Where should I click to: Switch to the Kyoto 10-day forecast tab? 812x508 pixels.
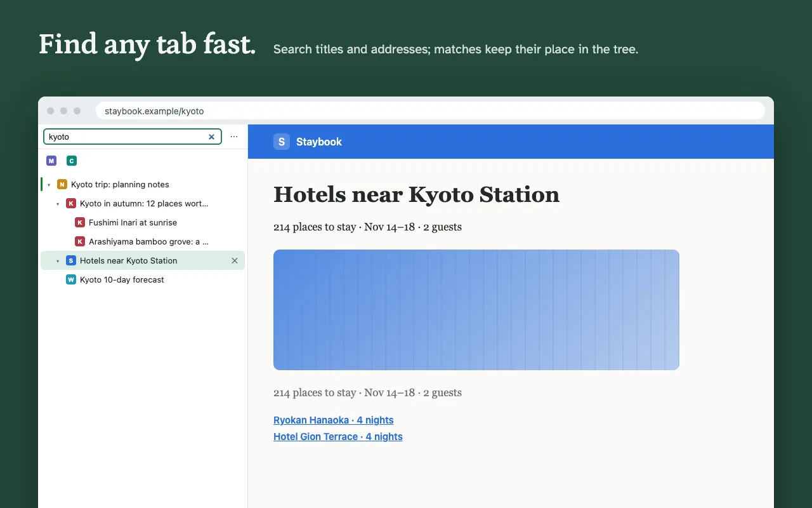click(x=143, y=279)
